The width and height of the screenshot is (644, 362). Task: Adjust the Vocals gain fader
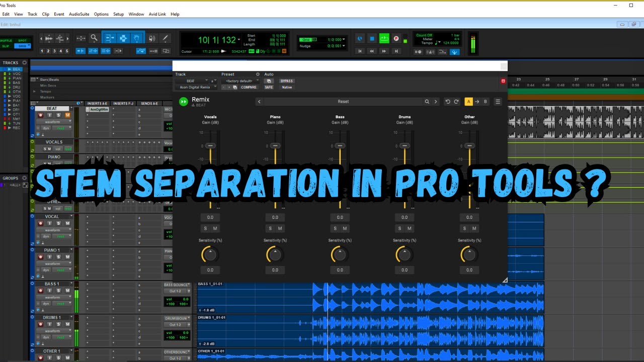210,146
